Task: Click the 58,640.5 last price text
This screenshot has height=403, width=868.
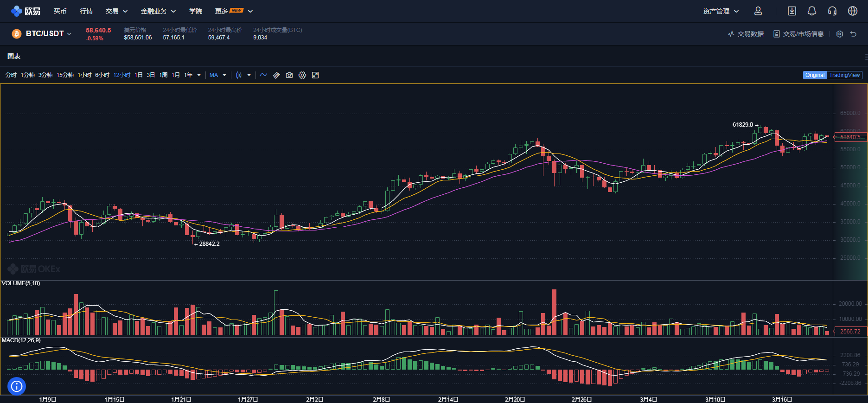Action: coord(98,30)
